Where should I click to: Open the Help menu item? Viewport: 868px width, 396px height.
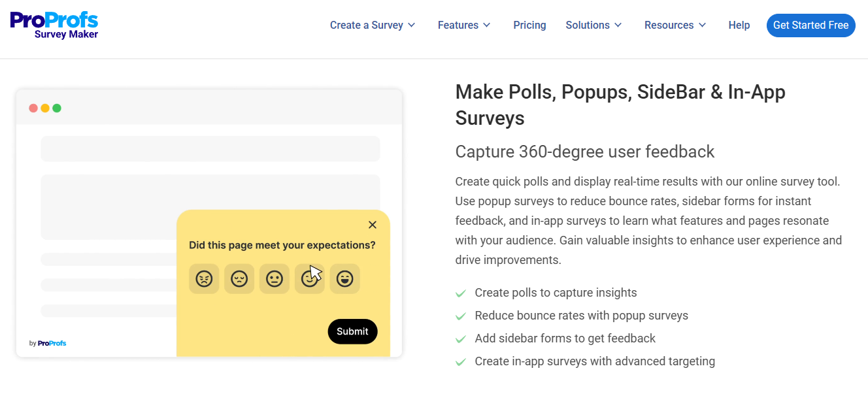point(739,25)
